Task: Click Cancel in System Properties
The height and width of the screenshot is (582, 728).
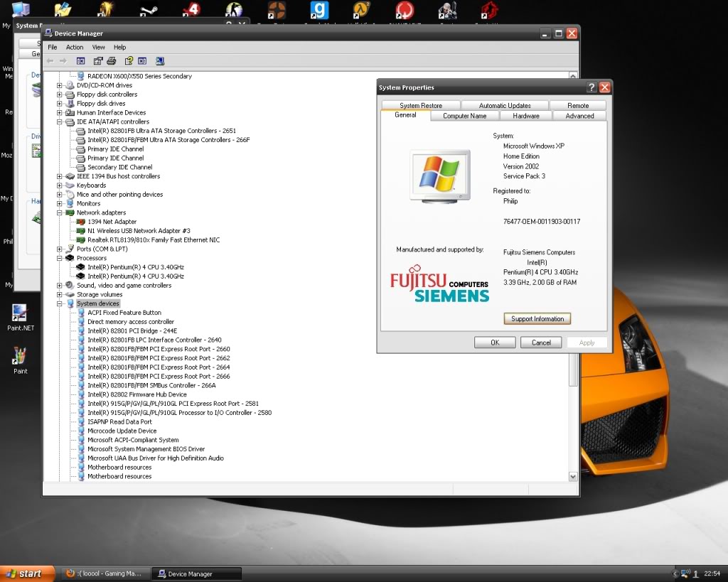Action: pos(541,343)
